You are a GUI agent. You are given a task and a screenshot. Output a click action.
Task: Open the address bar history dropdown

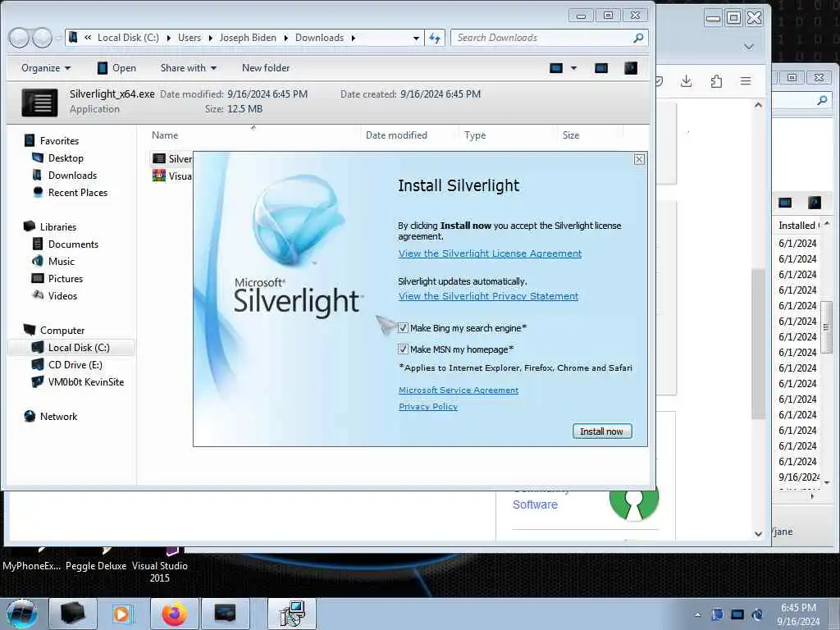point(416,38)
